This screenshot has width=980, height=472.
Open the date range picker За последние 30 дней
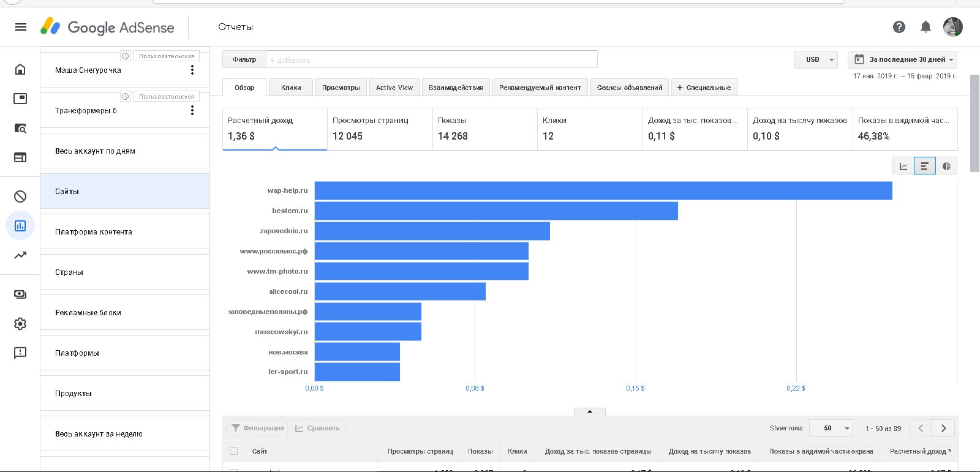[x=902, y=59]
